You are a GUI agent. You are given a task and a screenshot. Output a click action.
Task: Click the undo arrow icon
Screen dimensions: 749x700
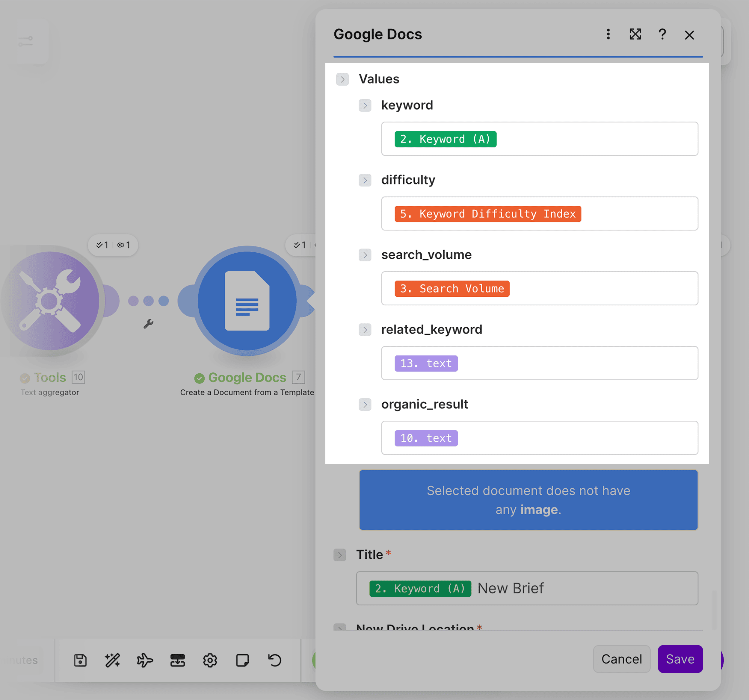tap(275, 660)
